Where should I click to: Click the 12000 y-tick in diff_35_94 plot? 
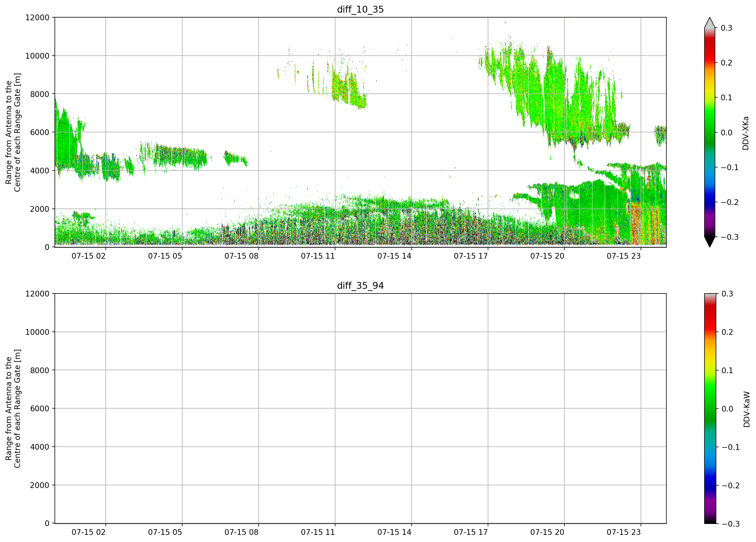coord(37,294)
